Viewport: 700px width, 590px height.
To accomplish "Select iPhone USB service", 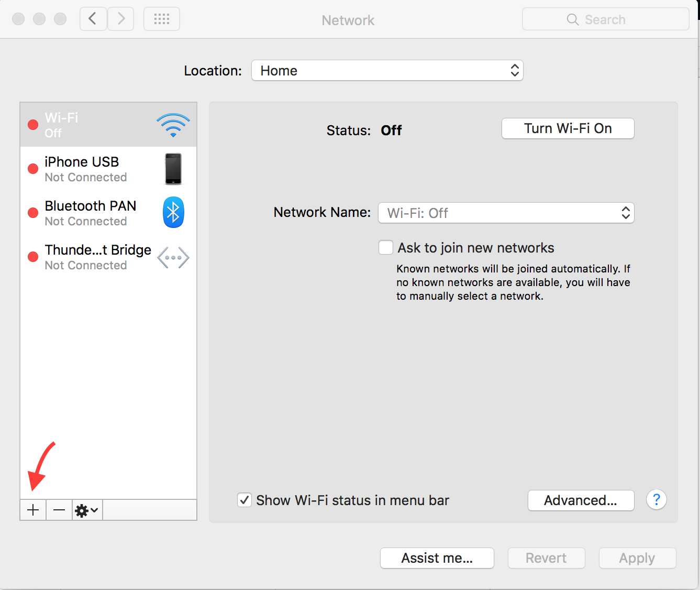I will [108, 169].
